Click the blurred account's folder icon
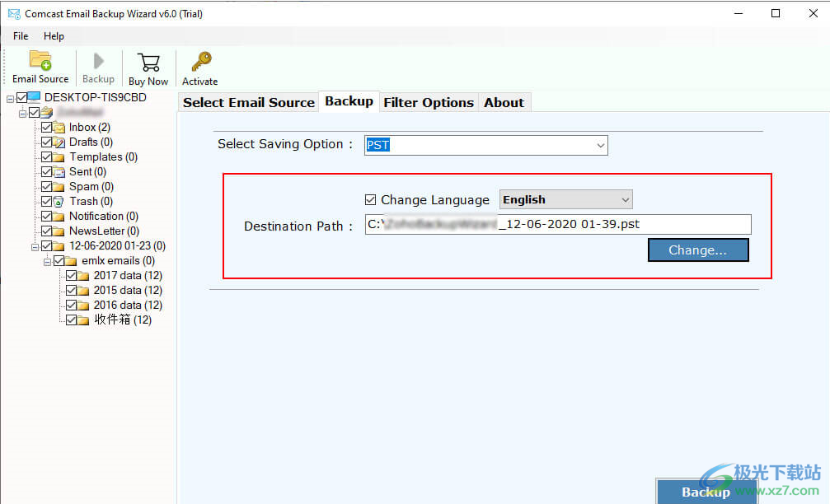 tap(47, 112)
